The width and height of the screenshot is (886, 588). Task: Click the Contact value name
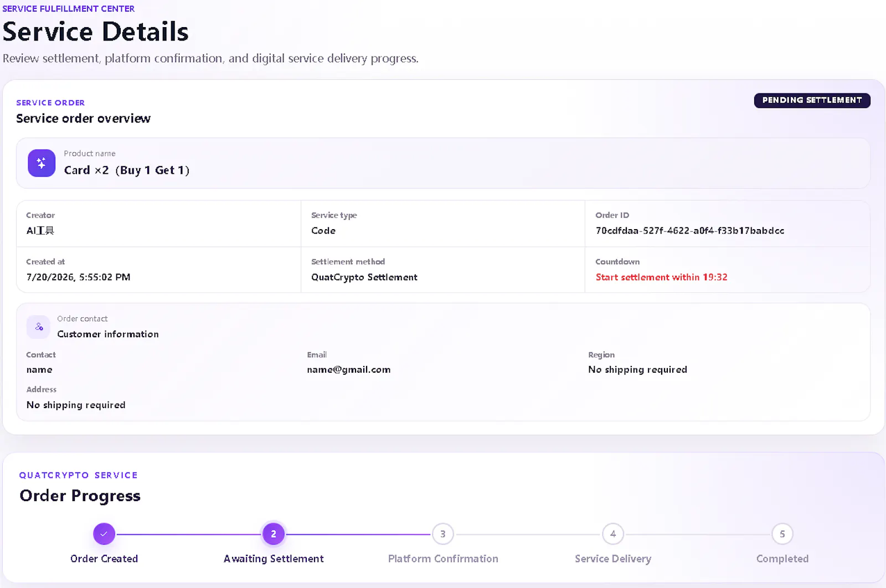[x=39, y=369]
